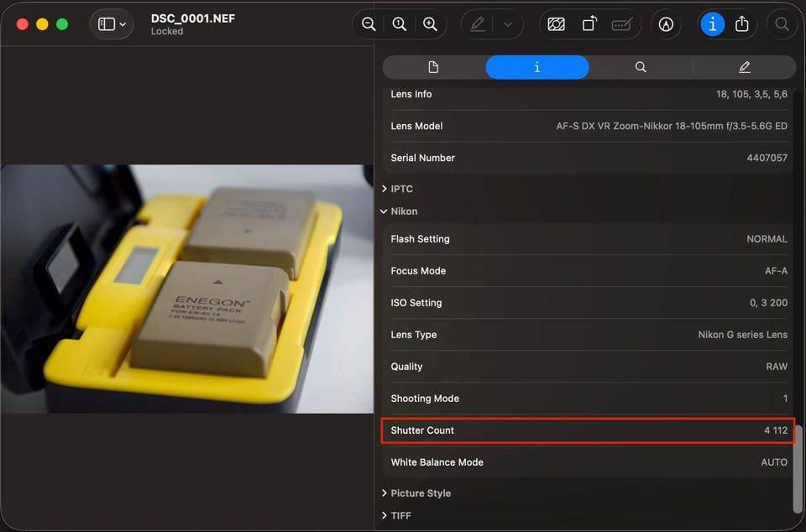Open the Annotations pencil tab

click(745, 67)
